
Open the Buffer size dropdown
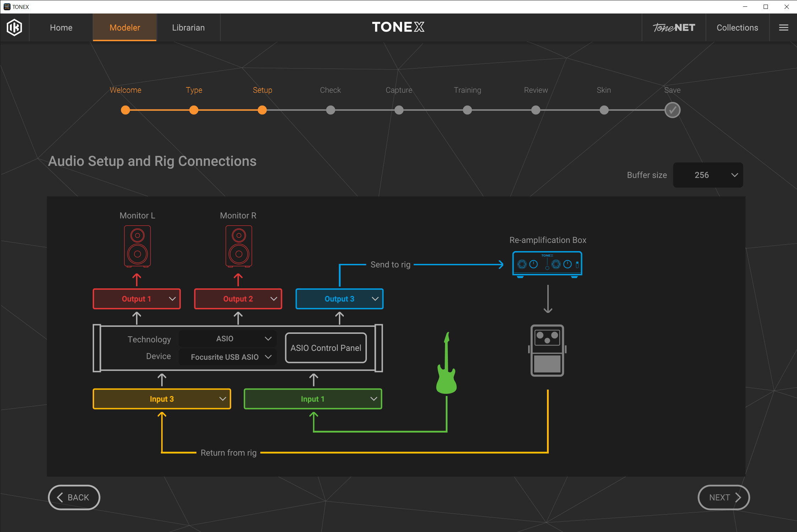(708, 175)
